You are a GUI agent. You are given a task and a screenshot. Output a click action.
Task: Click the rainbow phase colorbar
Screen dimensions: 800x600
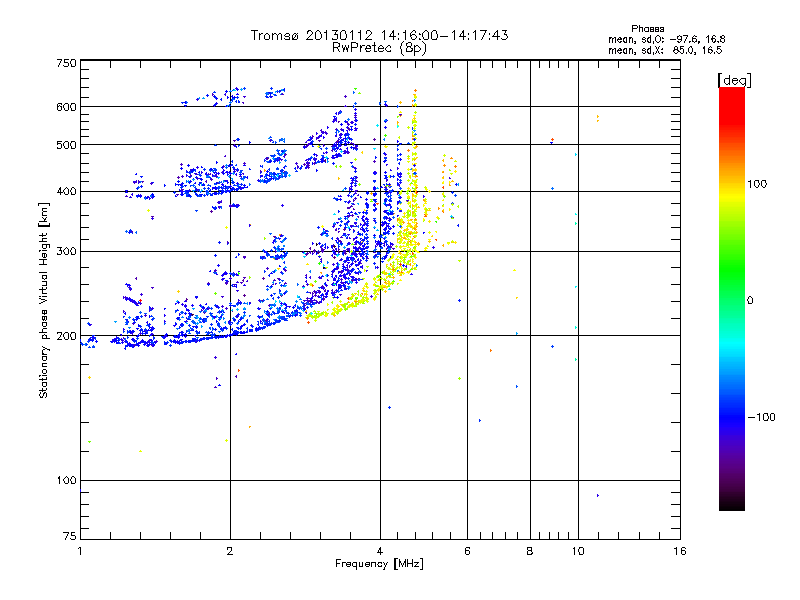(732, 298)
